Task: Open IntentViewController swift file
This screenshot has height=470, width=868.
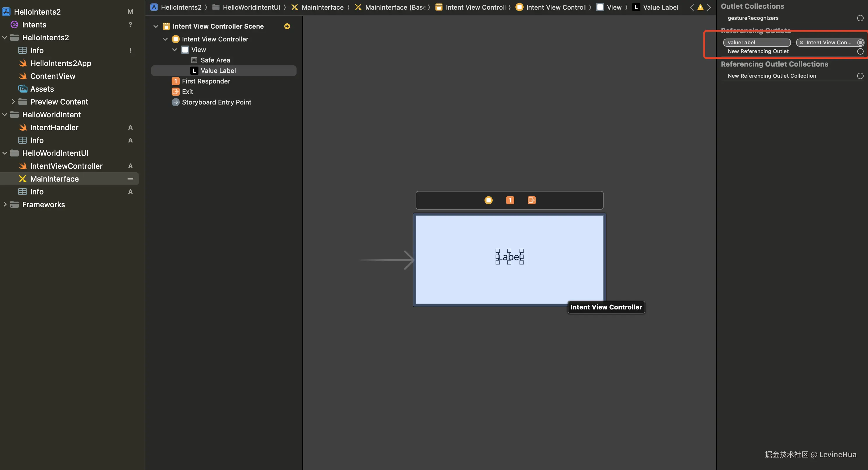Action: pyautogui.click(x=66, y=166)
